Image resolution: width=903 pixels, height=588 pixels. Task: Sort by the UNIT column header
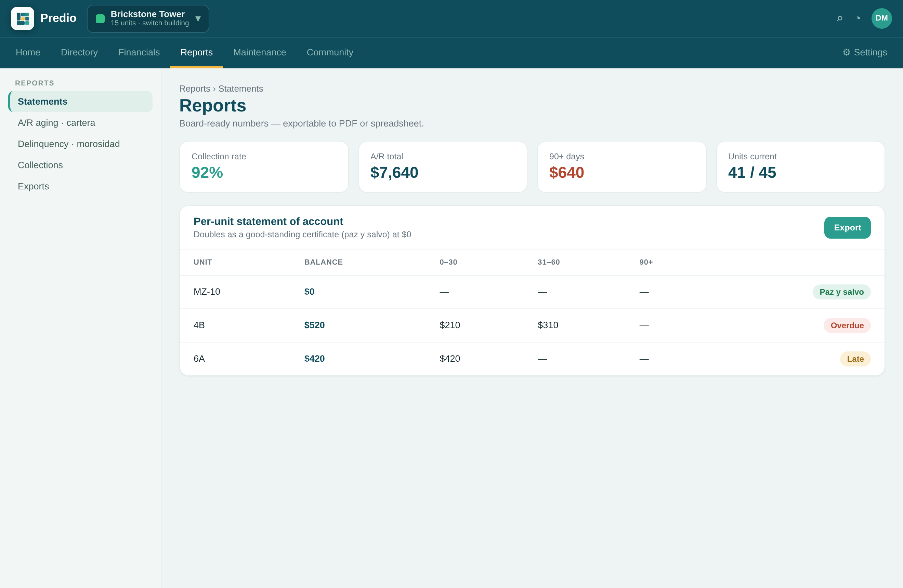click(x=202, y=262)
